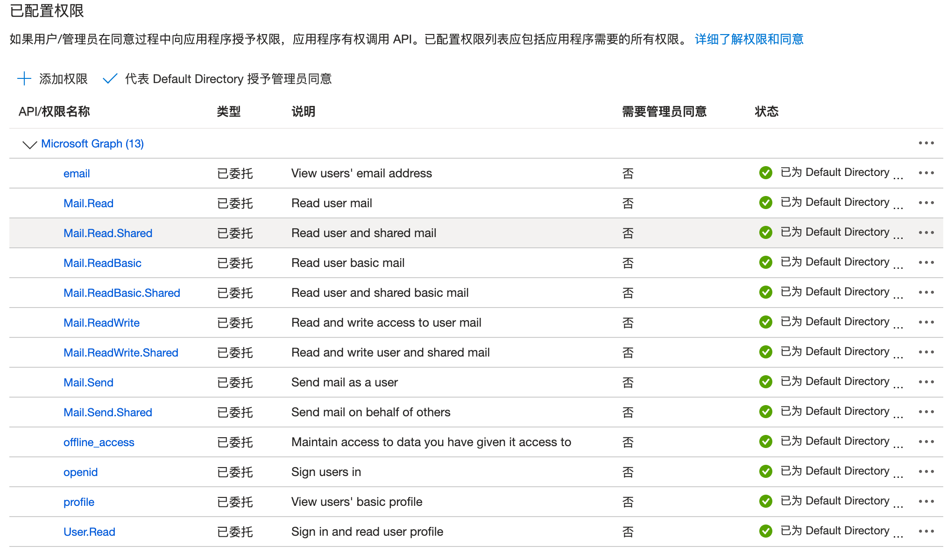Click the green status icon in offline_access row
The image size is (947, 560).
[x=766, y=441]
